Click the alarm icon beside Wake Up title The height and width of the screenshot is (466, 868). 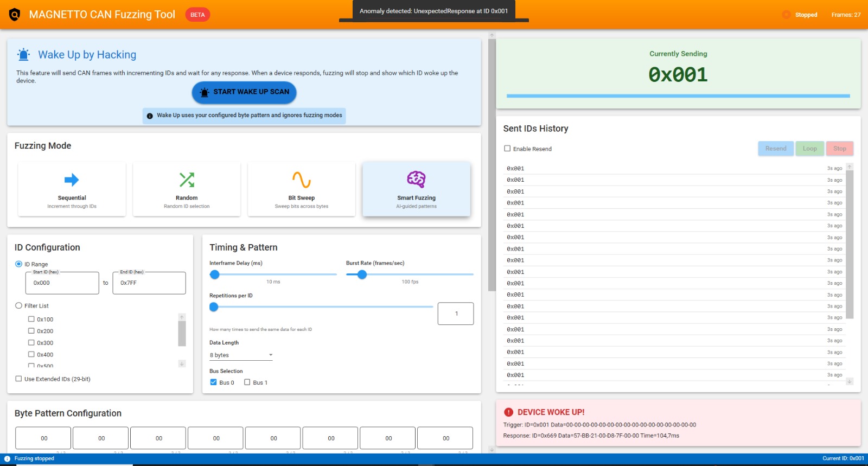click(23, 54)
